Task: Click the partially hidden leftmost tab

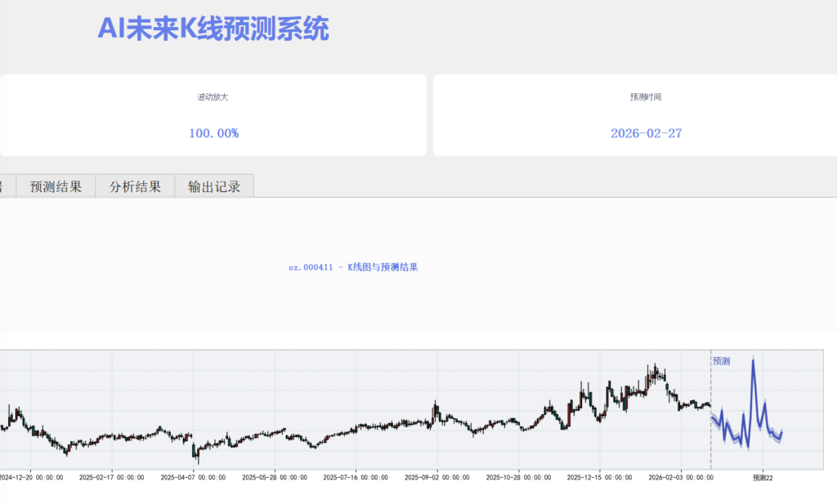Action: pos(7,186)
